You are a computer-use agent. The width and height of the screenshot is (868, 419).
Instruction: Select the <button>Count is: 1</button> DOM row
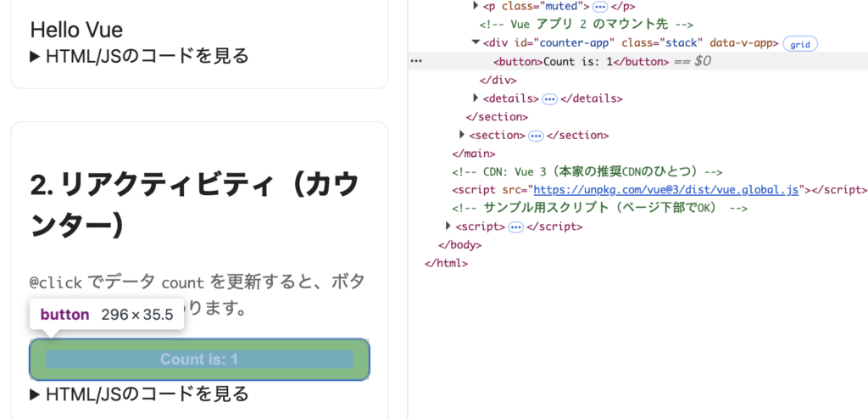(x=637, y=62)
